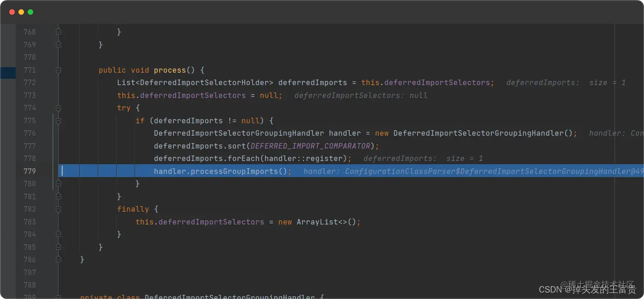Click the 'finally' keyword on line 782
Image resolution: width=644 pixels, height=299 pixels.
pos(133,209)
